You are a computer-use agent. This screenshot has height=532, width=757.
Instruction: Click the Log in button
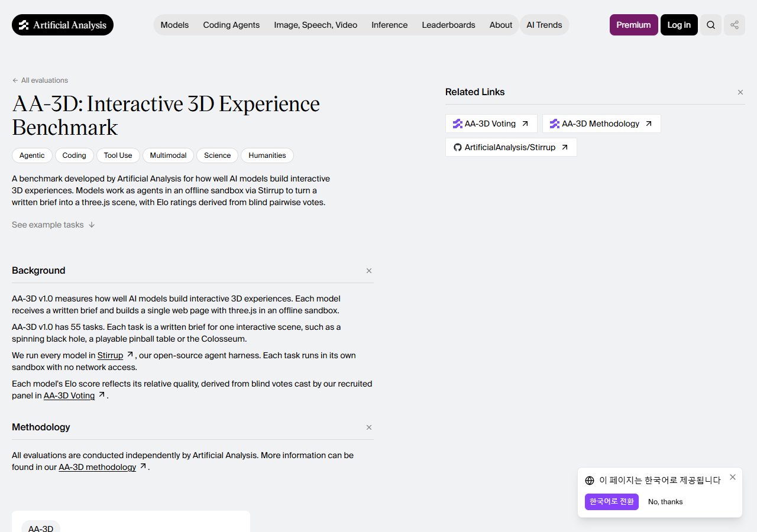[x=679, y=25]
